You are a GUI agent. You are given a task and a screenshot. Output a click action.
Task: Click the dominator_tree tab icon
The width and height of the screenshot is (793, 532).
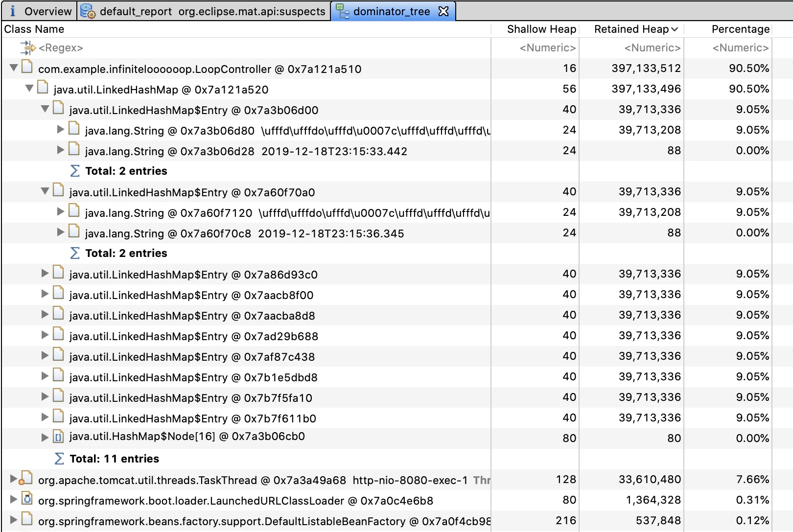[x=343, y=11]
